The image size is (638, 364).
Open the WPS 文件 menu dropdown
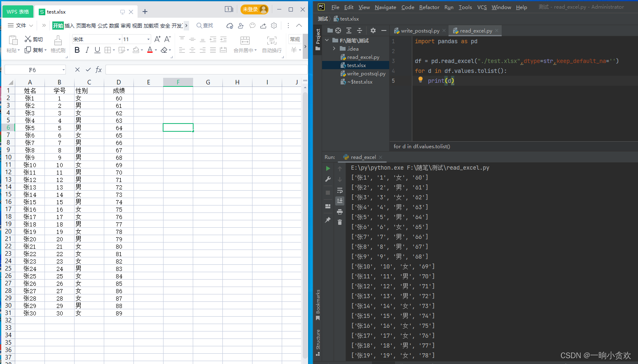click(21, 26)
